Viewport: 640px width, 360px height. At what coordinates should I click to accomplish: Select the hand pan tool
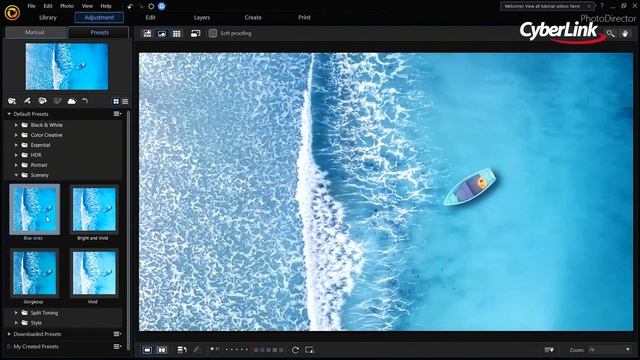coord(625,33)
